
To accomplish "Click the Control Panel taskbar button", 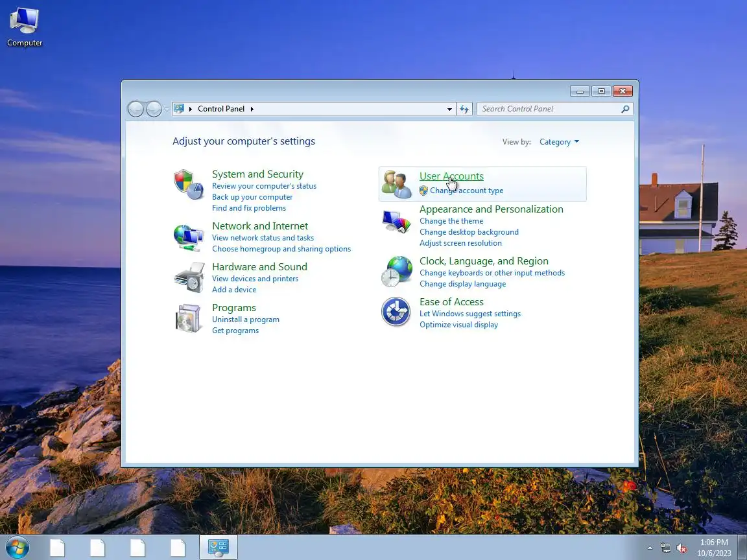I will coord(218,548).
